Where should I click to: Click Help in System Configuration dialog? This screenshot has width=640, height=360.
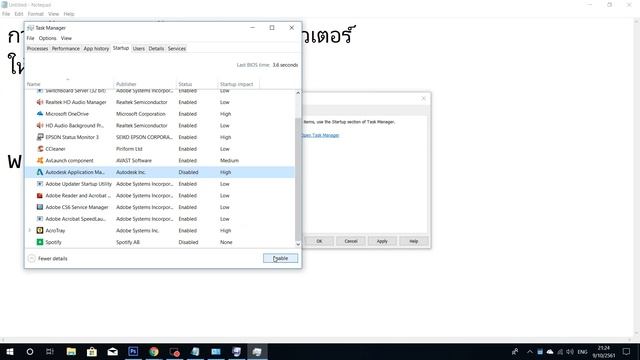(413, 241)
